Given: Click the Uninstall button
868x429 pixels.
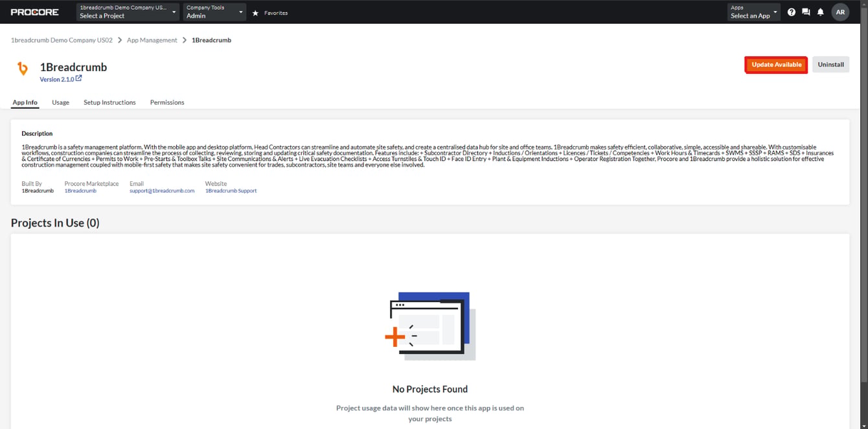Looking at the screenshot, I should (830, 65).
